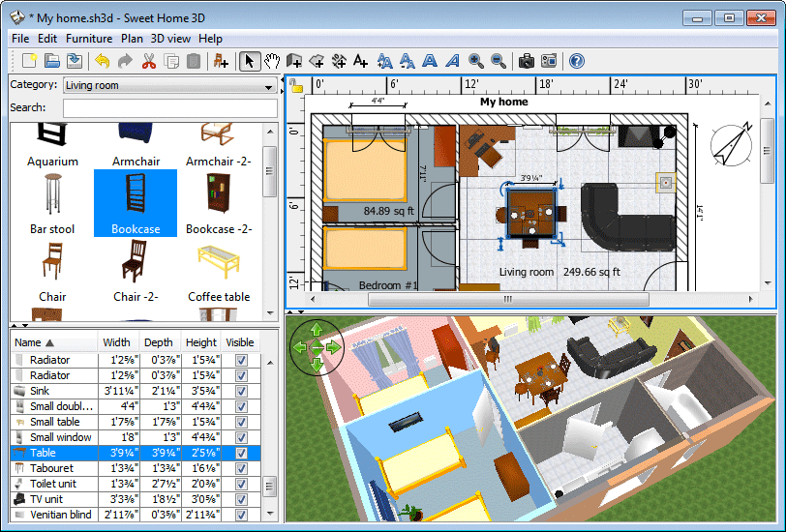Image resolution: width=786 pixels, height=532 pixels.
Task: Click the Create photo camera icon
Action: [x=526, y=61]
